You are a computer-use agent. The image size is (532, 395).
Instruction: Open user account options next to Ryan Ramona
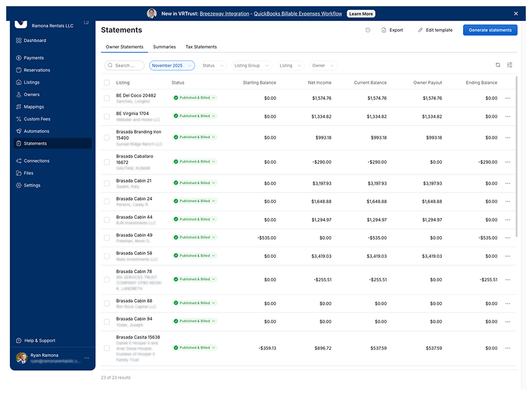pos(86,358)
